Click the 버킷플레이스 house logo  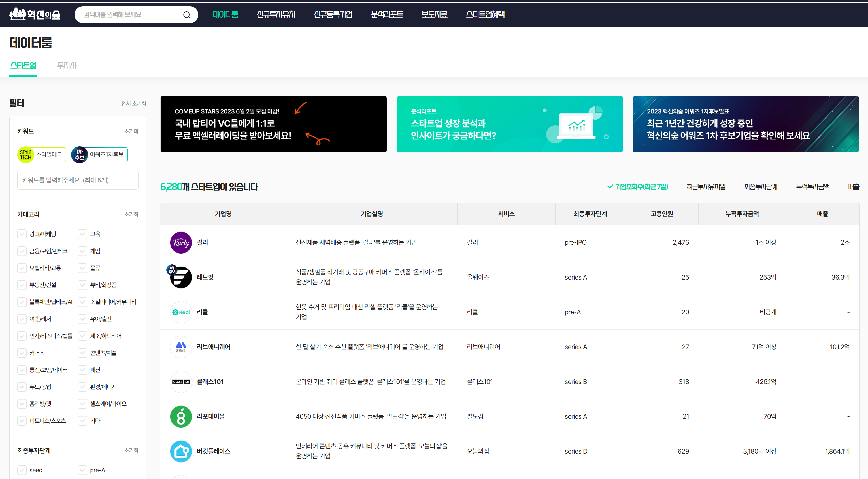[181, 451]
